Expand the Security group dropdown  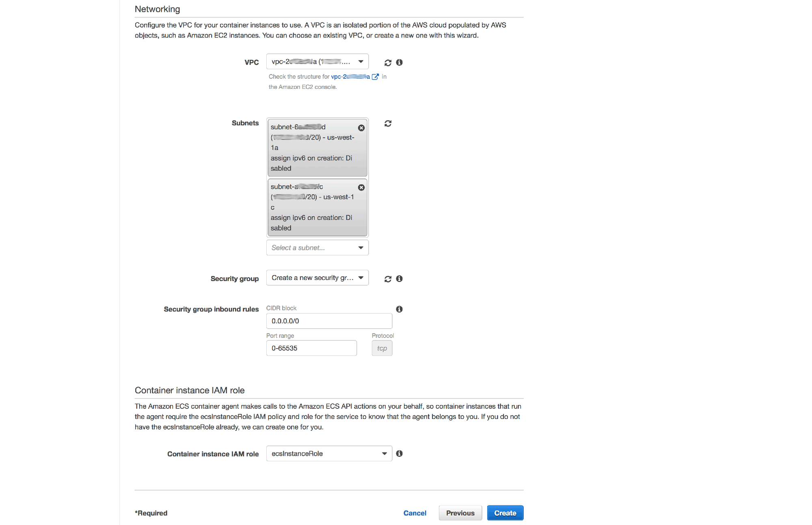(x=317, y=278)
